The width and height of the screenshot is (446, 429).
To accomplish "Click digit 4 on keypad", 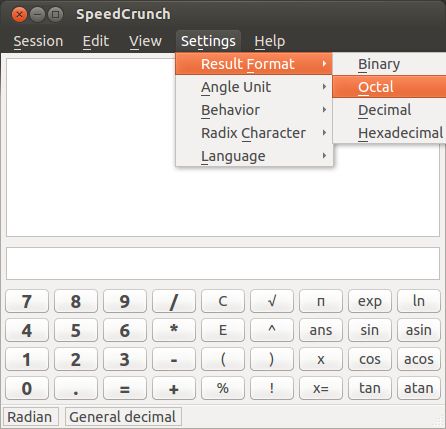I will coord(27,330).
